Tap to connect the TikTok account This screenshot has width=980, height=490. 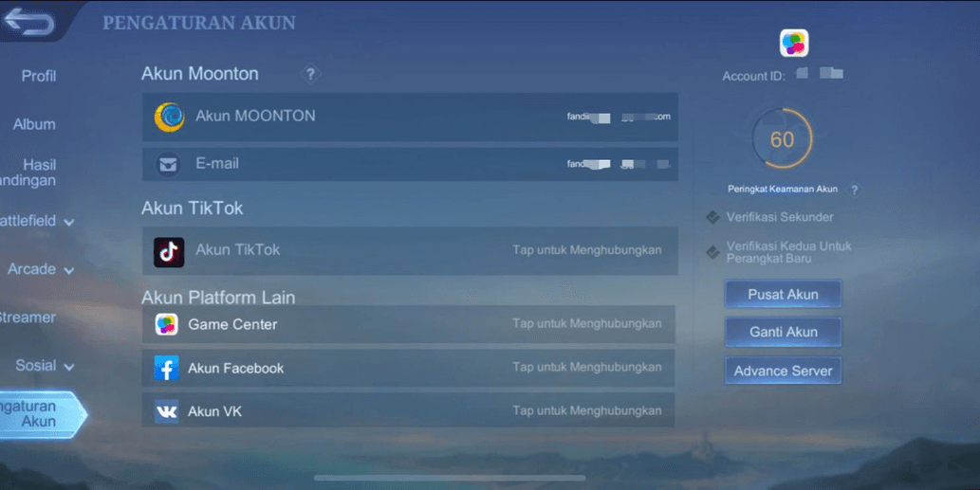pos(587,250)
